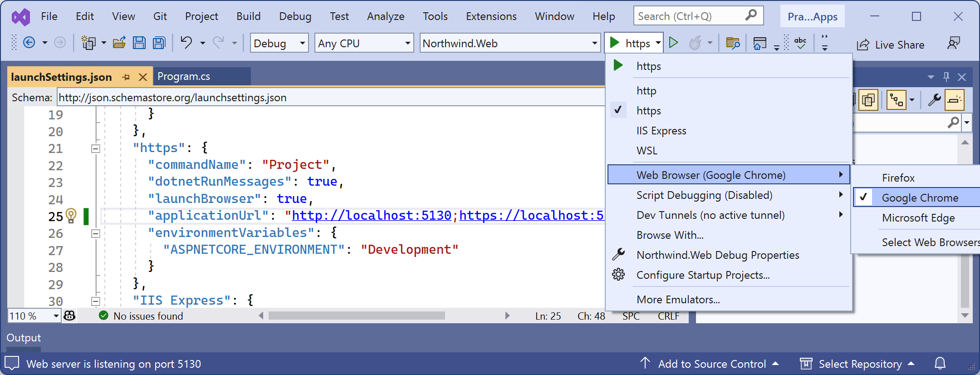
Task: Open the Extensions menu
Action: point(491,16)
